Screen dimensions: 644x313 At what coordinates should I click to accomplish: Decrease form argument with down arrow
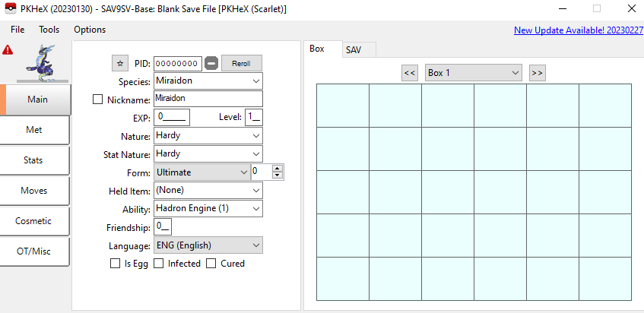coord(278,175)
